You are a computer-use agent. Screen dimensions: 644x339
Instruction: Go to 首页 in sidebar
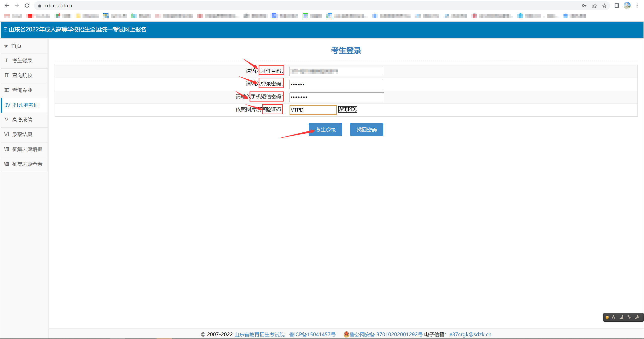pyautogui.click(x=16, y=46)
